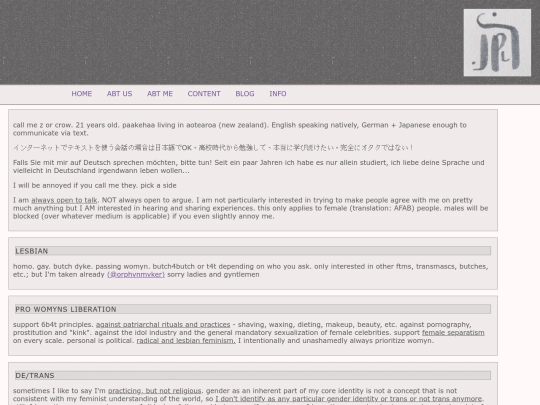Open the HOME navigation link

point(82,94)
